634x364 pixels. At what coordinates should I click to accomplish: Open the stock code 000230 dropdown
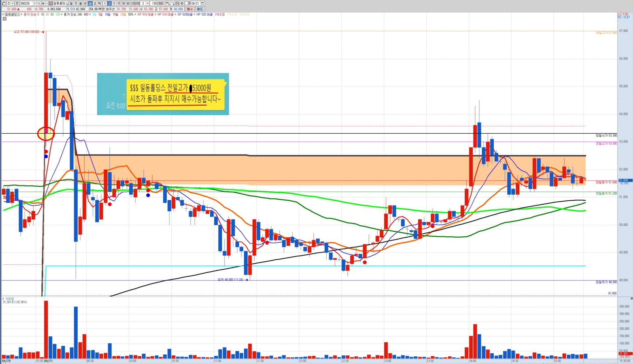35,3
